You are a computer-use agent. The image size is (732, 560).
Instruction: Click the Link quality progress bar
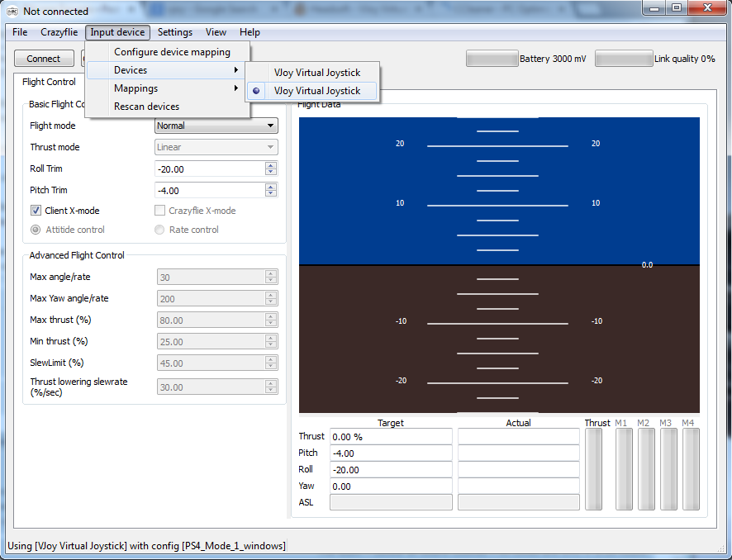click(x=623, y=59)
